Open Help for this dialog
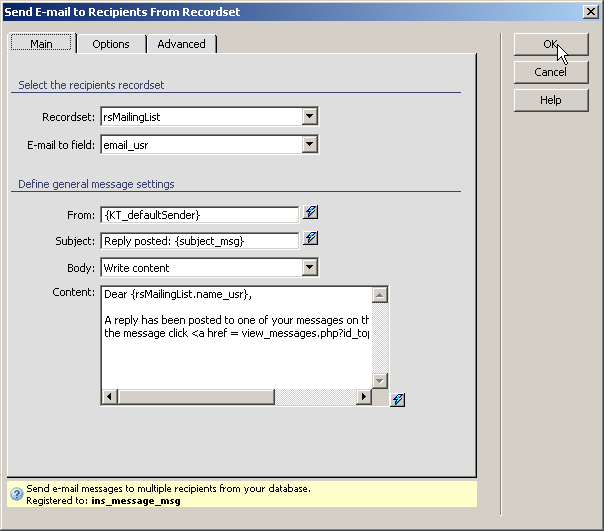The image size is (604, 531). [x=550, y=100]
